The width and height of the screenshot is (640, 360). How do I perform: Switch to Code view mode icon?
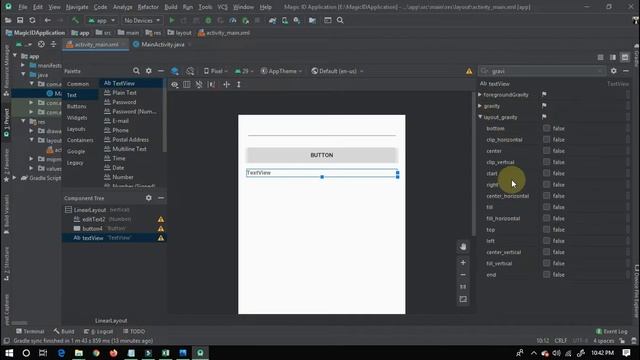[600, 58]
